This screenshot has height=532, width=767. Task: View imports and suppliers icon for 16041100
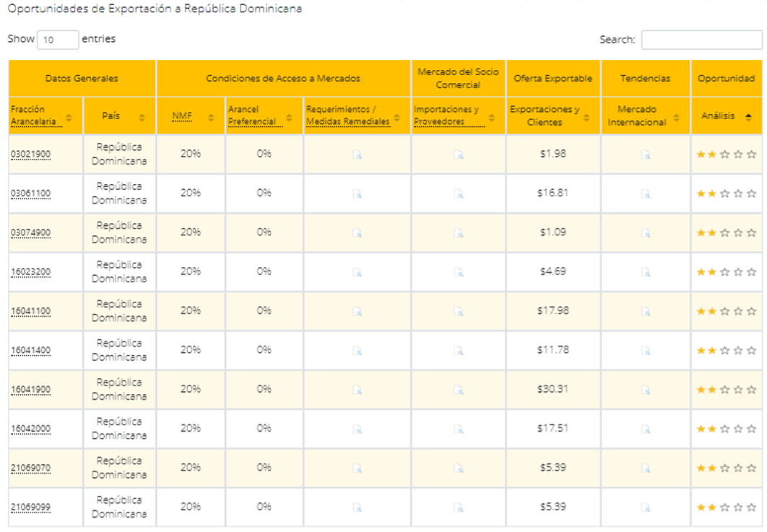(458, 311)
